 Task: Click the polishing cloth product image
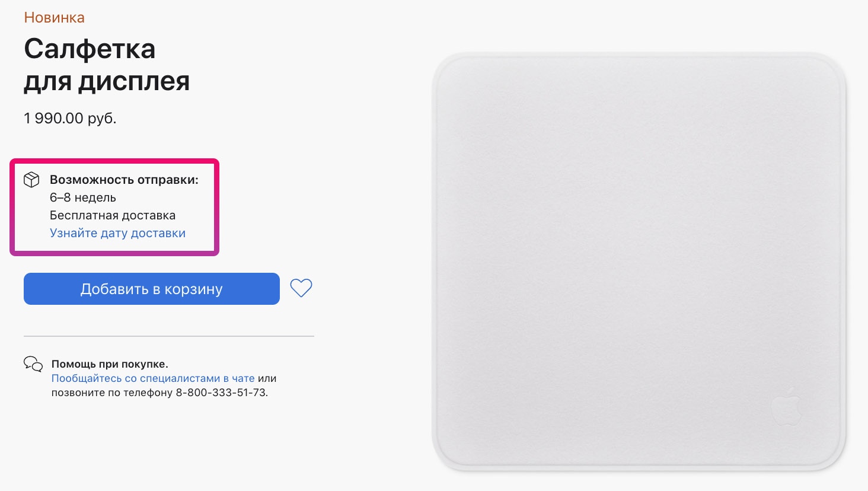click(639, 262)
